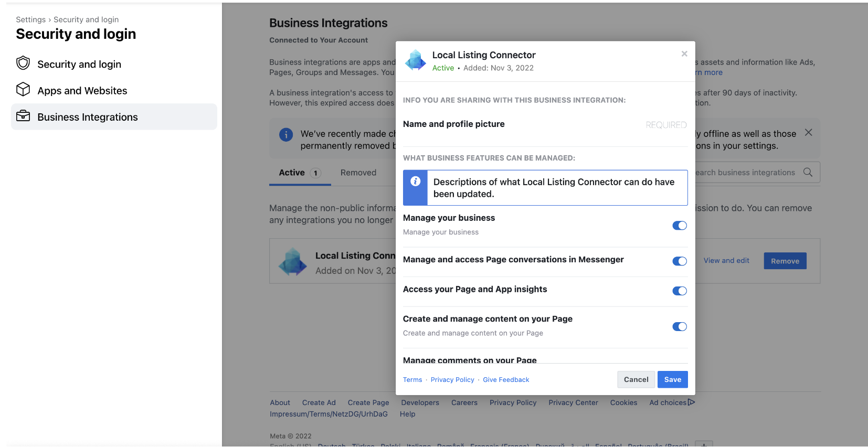Switch to the Active tab
868x447 pixels.
300,173
